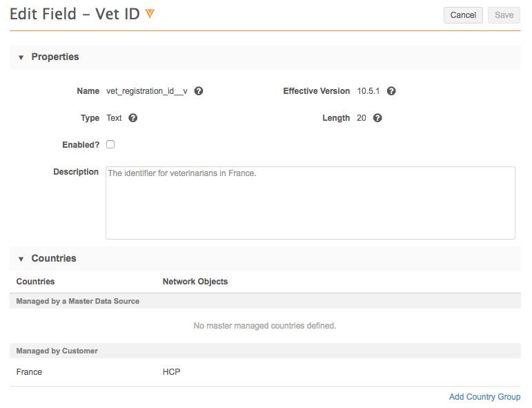
Task: Click the help icon beside Type
Action: pos(133,118)
